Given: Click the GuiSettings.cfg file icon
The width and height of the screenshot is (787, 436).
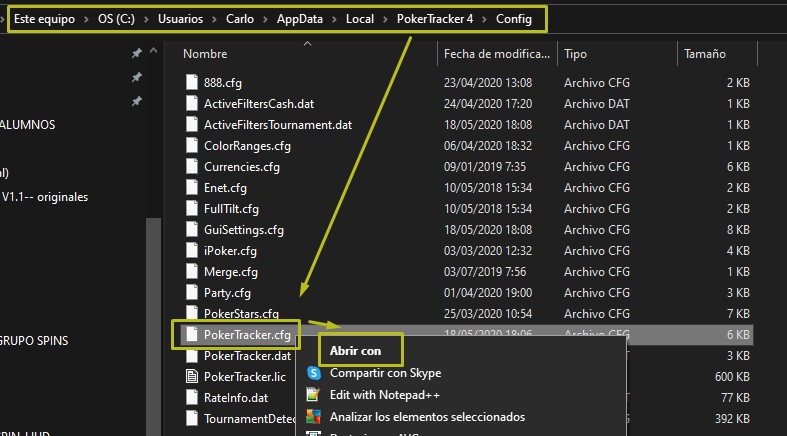Looking at the screenshot, I should click(192, 230).
